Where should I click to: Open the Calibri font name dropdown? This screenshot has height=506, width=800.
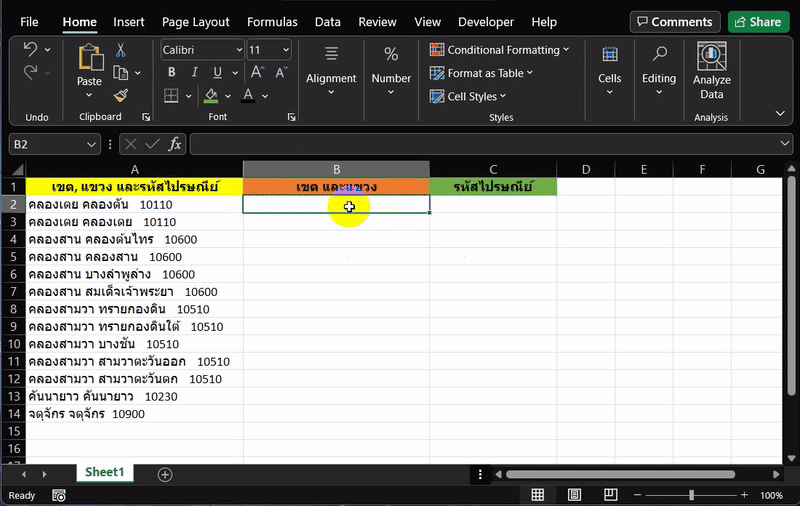click(x=239, y=50)
